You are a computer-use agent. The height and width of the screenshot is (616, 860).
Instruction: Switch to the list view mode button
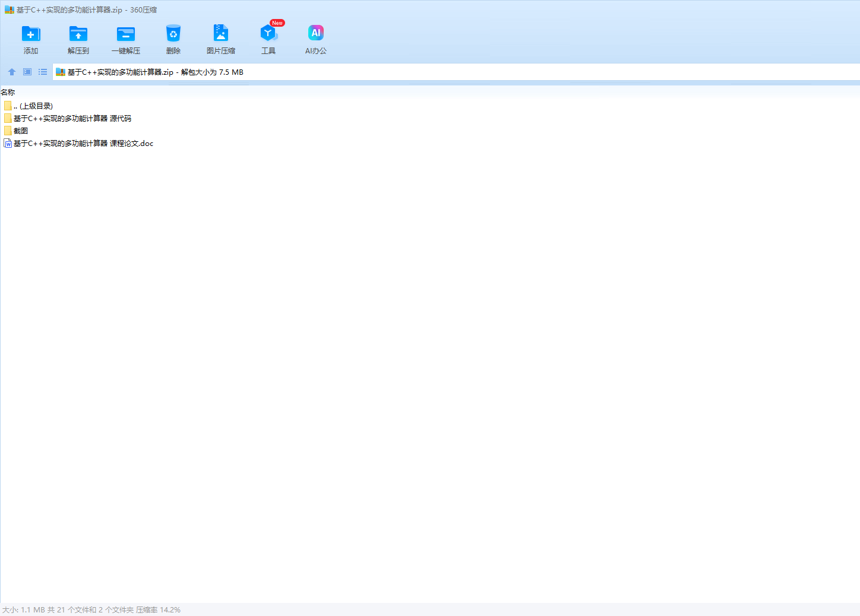click(43, 72)
